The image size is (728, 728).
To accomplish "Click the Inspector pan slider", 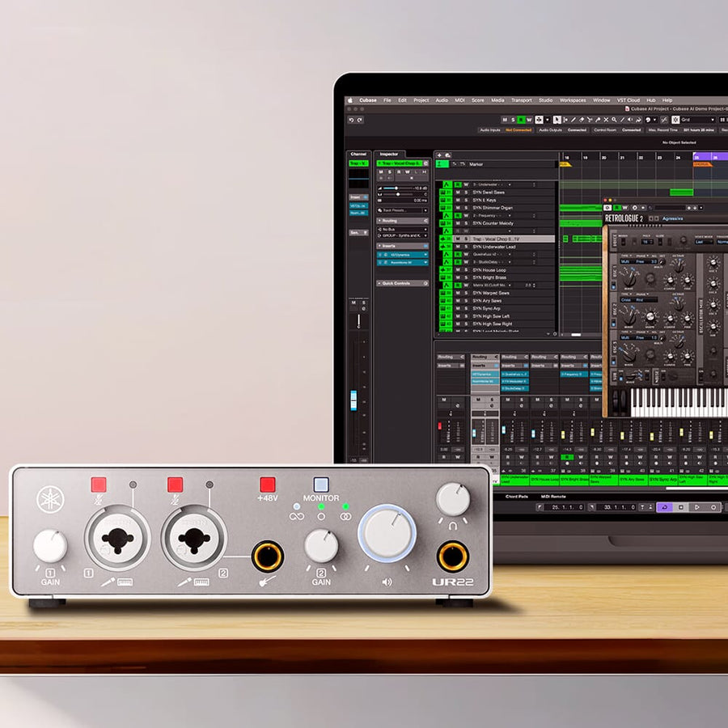I will pos(398,194).
